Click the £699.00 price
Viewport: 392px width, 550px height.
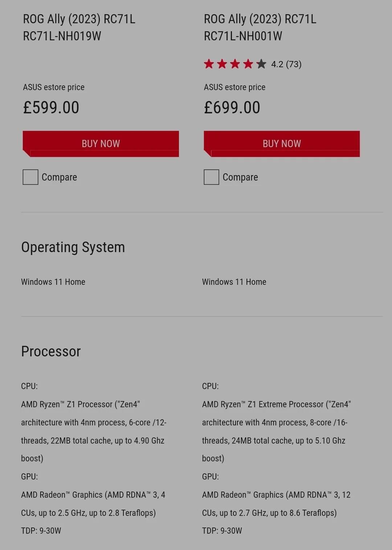pyautogui.click(x=232, y=108)
